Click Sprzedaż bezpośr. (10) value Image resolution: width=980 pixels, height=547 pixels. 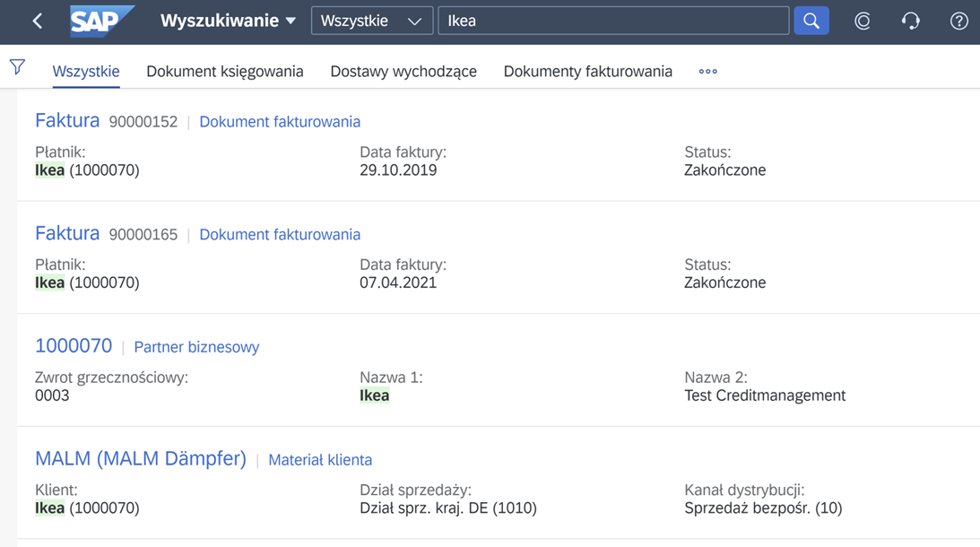coord(763,508)
